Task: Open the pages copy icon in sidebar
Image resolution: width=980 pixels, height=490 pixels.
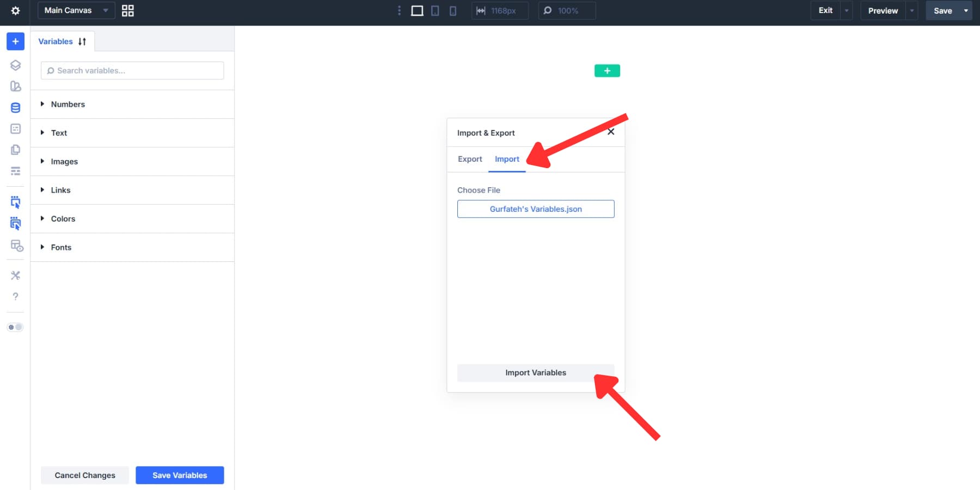Action: click(15, 150)
